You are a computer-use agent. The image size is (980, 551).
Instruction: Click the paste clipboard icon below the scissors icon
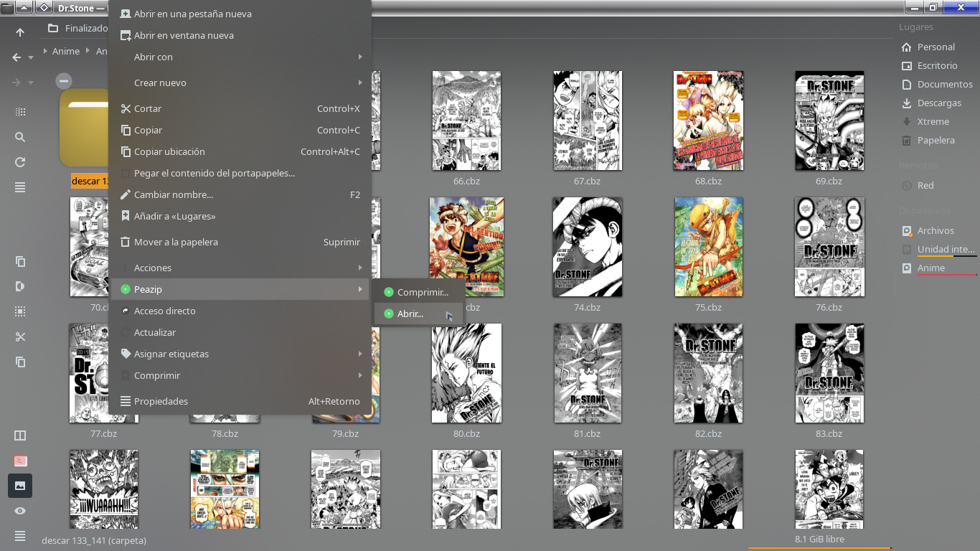click(20, 362)
